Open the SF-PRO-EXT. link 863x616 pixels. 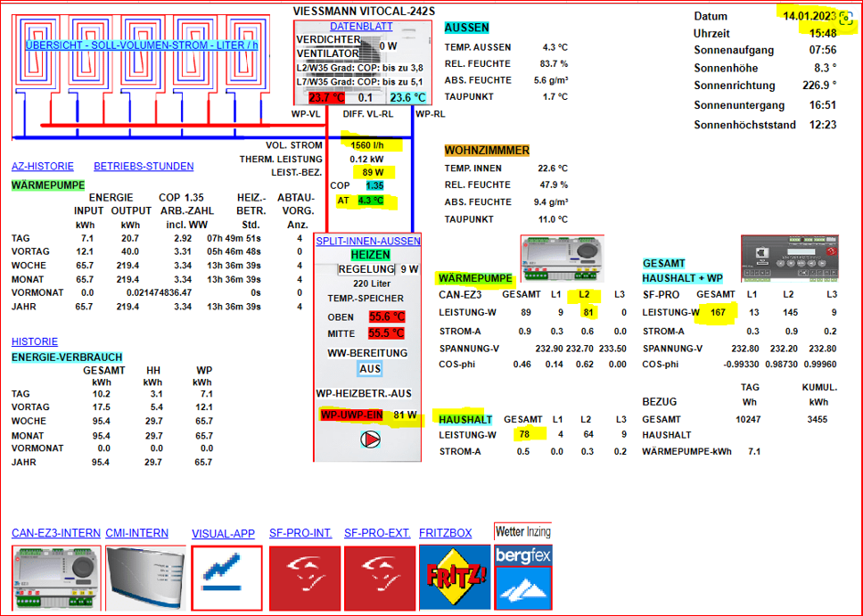coord(377,533)
